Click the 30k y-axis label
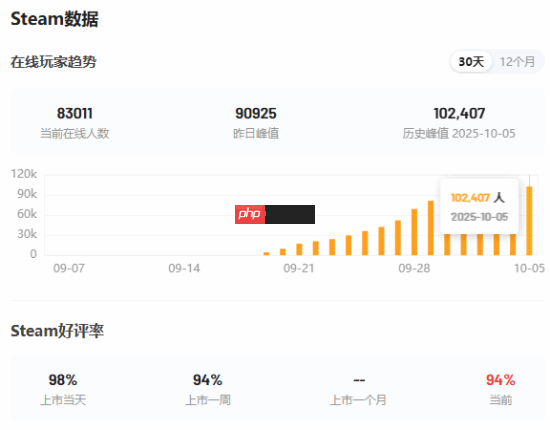Viewport: 550px width, 430px height. pos(27,234)
